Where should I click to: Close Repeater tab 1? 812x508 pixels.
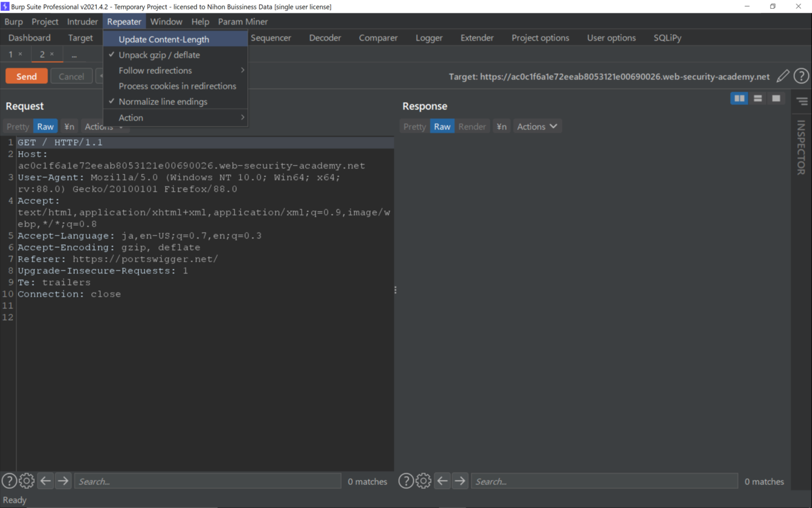(20, 54)
